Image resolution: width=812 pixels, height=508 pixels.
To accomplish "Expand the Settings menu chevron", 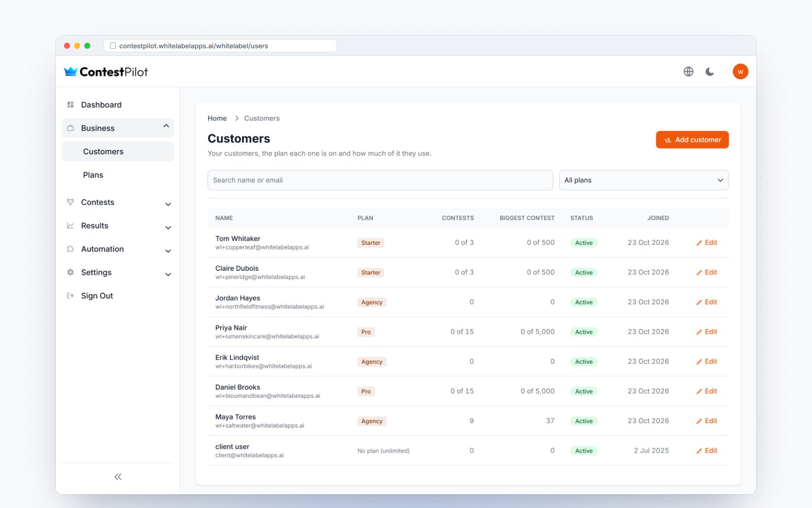I will pos(168,274).
